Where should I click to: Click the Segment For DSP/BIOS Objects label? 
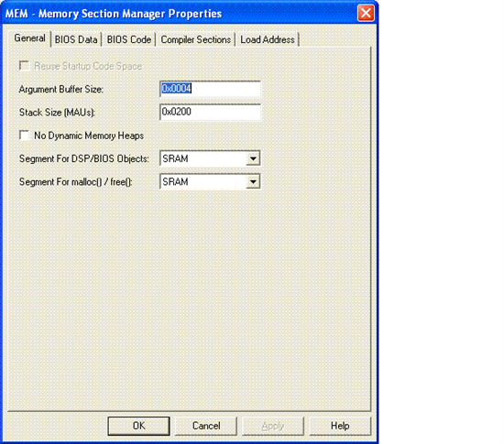pos(84,158)
